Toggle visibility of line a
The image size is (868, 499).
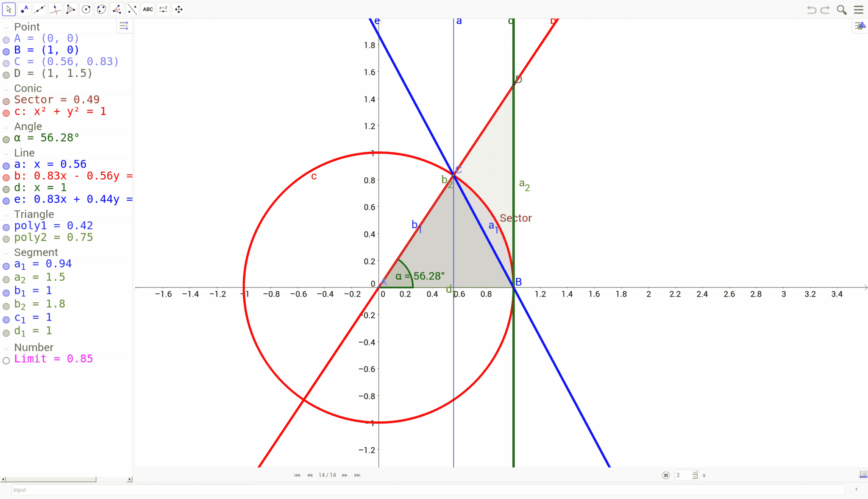click(6, 166)
